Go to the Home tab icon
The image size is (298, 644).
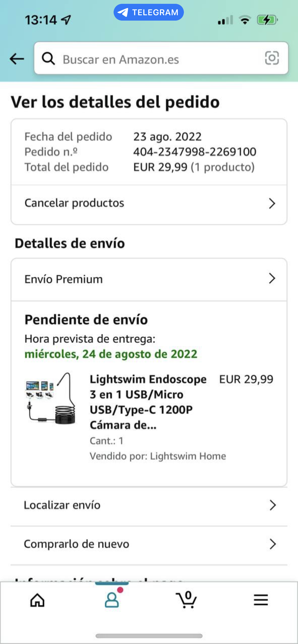37,600
